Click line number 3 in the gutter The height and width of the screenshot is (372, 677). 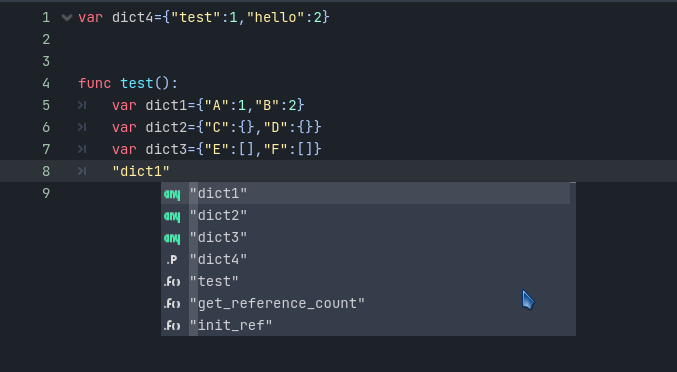pyautogui.click(x=46, y=61)
